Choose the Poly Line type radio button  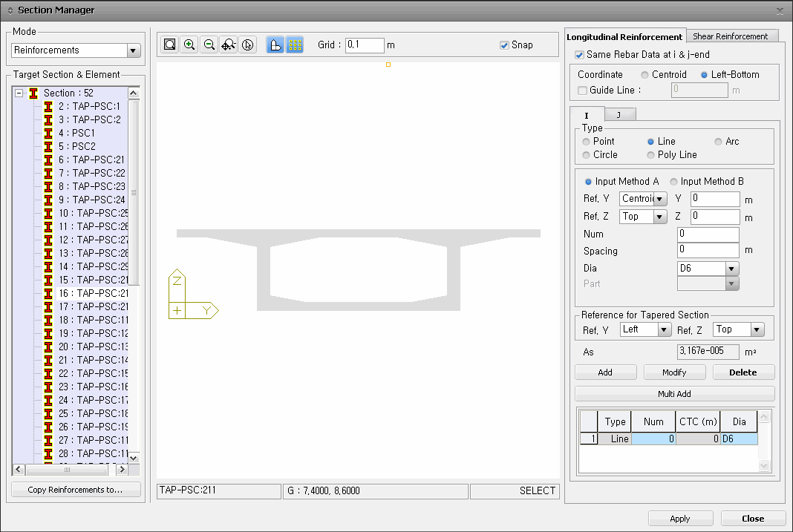tap(651, 155)
